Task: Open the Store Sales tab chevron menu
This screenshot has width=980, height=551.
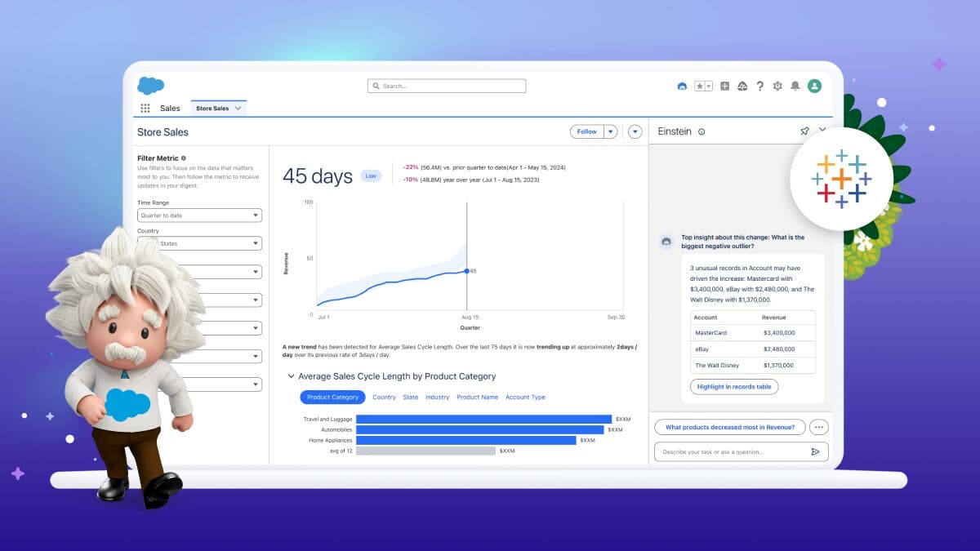Action: [x=238, y=108]
